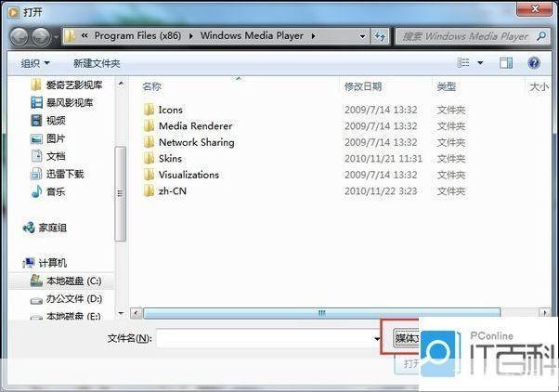The image size is (559, 392).
Task: Click the Back navigation arrow
Action: coord(19,36)
